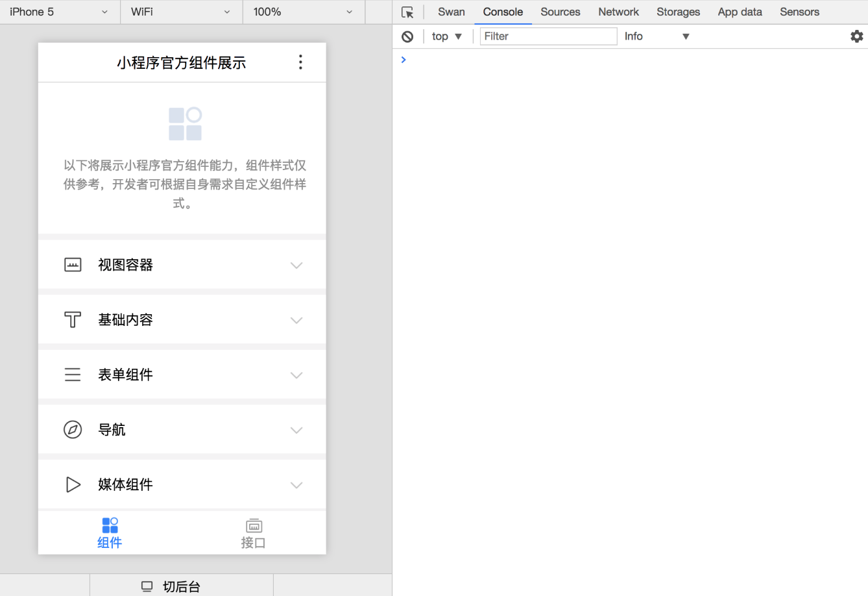Click the console Filter input field
Image resolution: width=868 pixels, height=596 pixels.
pos(548,36)
